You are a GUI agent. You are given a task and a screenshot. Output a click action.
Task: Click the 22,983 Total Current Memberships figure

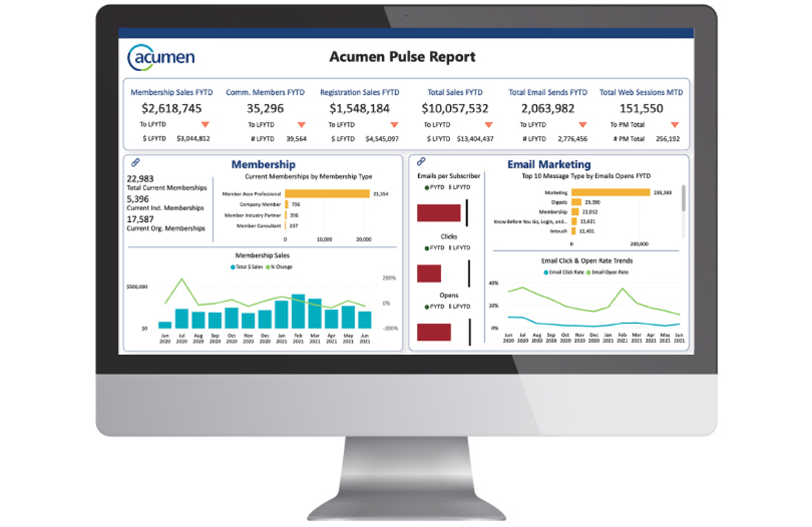[140, 179]
